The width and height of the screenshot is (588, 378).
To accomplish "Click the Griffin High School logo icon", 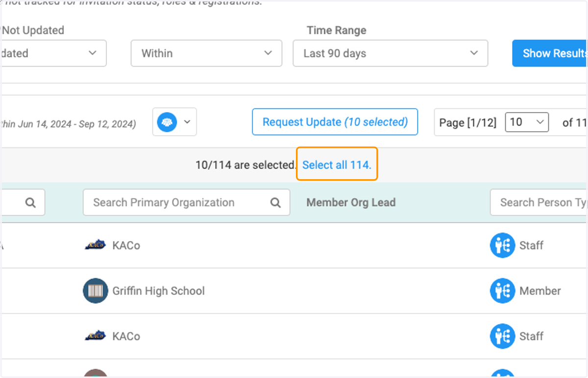I will pyautogui.click(x=96, y=291).
